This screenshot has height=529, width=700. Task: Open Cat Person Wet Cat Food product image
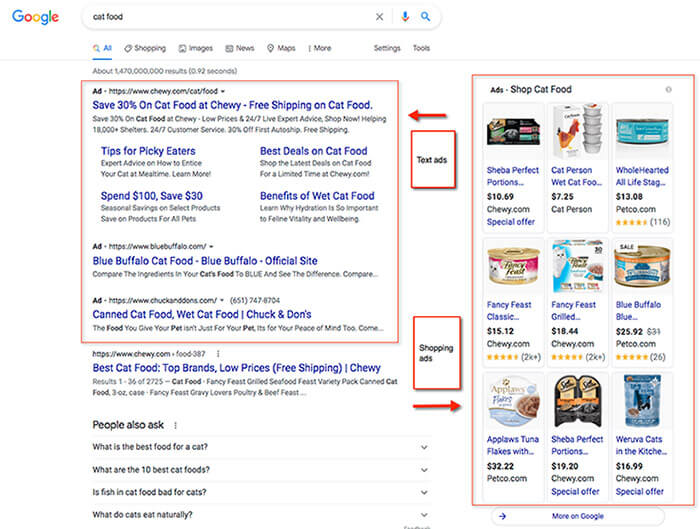point(578,131)
